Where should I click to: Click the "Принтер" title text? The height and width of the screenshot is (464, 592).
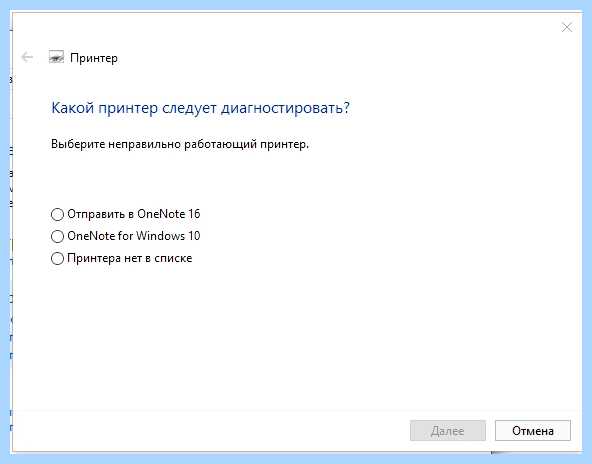point(94,58)
